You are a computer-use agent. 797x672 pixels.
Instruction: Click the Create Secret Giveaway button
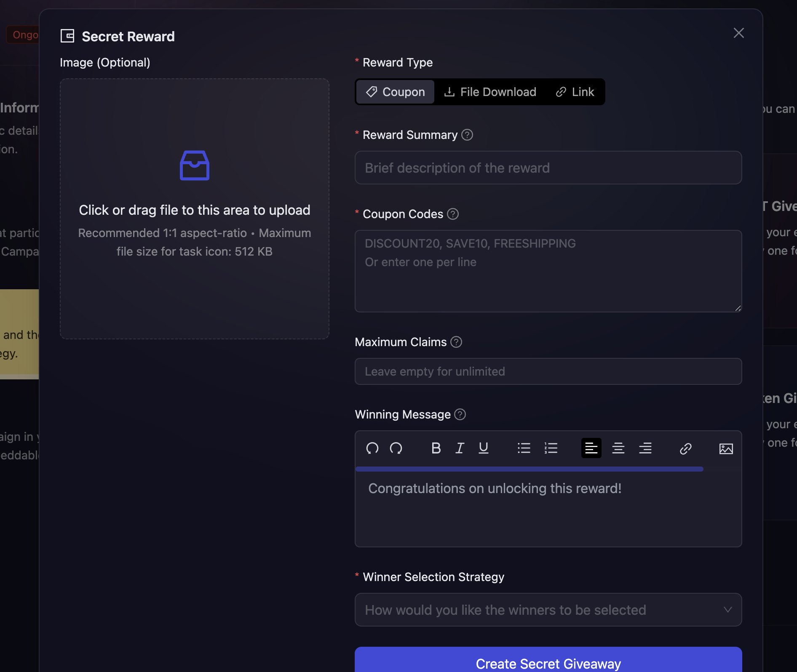pos(548,663)
